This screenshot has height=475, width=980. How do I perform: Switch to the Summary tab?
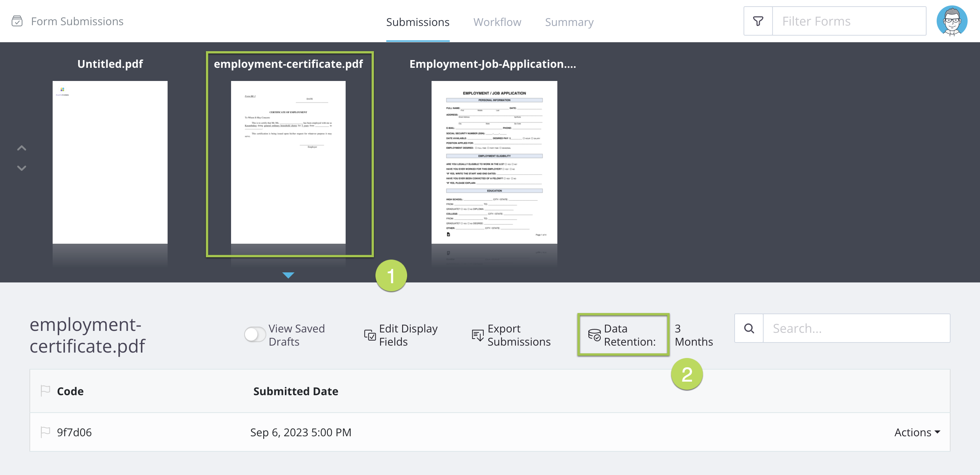click(569, 22)
